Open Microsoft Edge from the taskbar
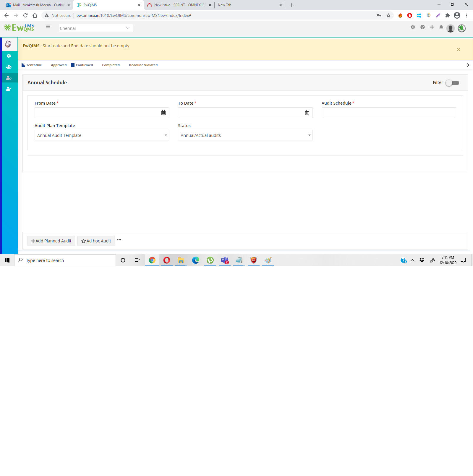Image resolution: width=473 pixels, height=476 pixels. [195, 260]
